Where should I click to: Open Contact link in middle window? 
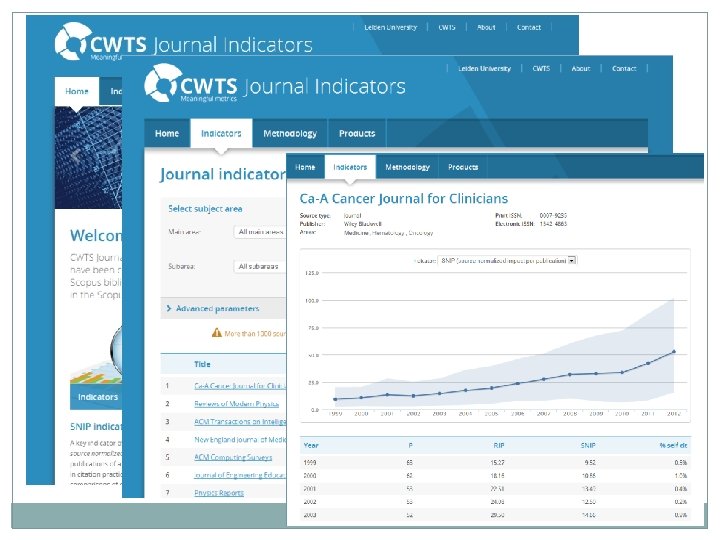point(624,68)
